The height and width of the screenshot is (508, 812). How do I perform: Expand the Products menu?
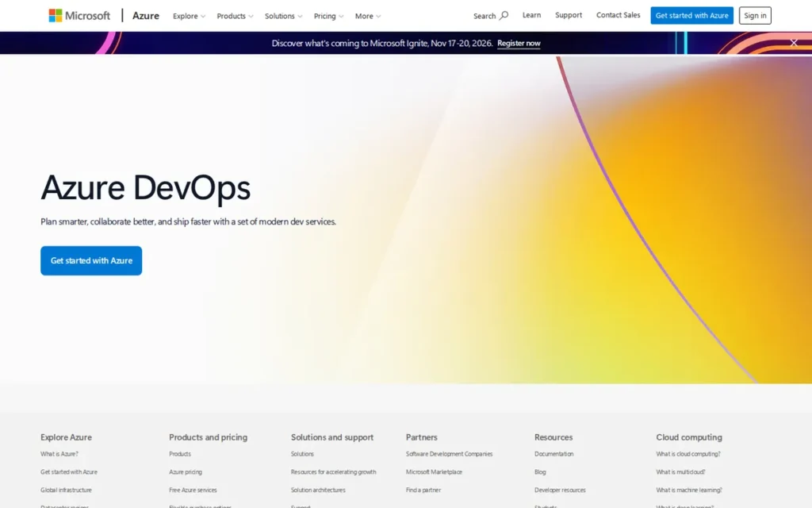point(235,16)
